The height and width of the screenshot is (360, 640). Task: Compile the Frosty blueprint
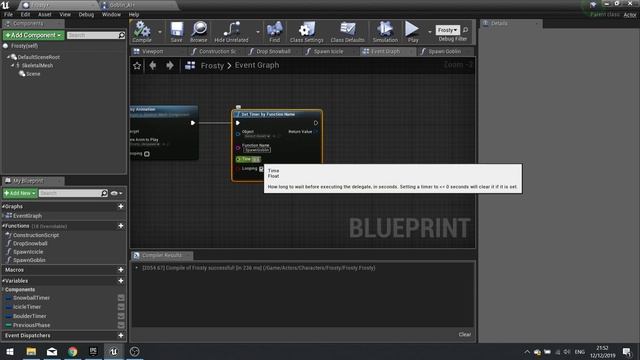coord(142,32)
